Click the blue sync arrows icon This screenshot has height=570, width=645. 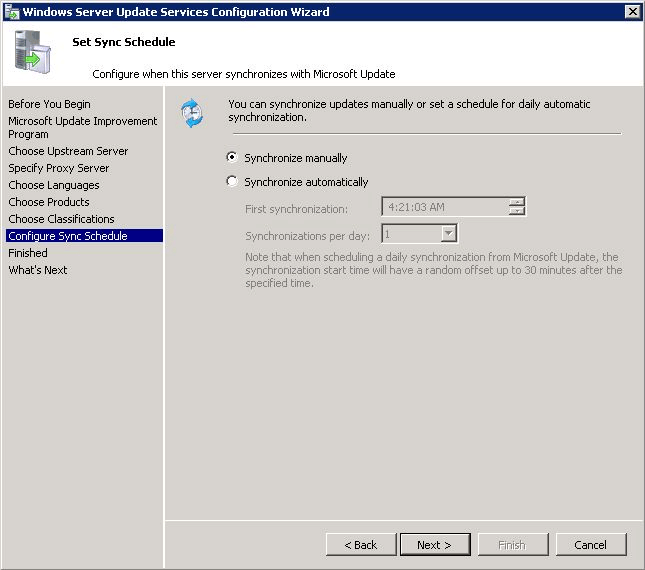point(191,114)
